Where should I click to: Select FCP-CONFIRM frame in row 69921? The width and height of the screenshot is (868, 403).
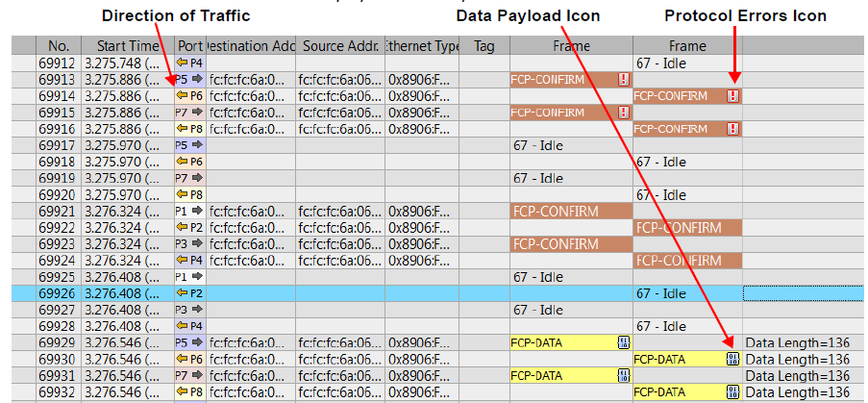point(571,211)
